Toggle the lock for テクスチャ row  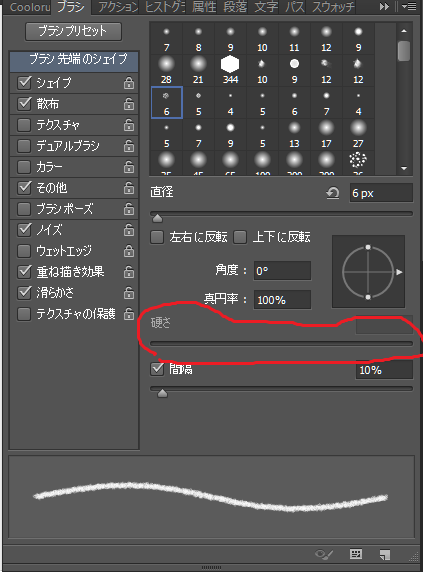pyautogui.click(x=129, y=125)
